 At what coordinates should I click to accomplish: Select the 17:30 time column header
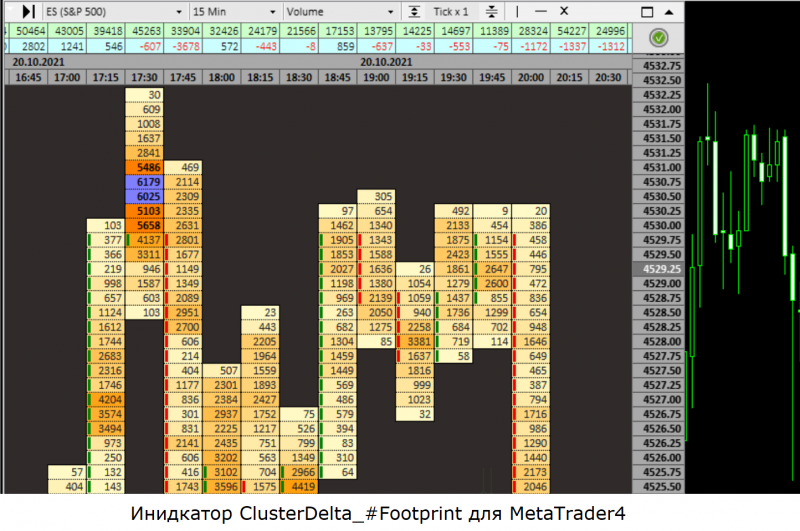[144, 77]
